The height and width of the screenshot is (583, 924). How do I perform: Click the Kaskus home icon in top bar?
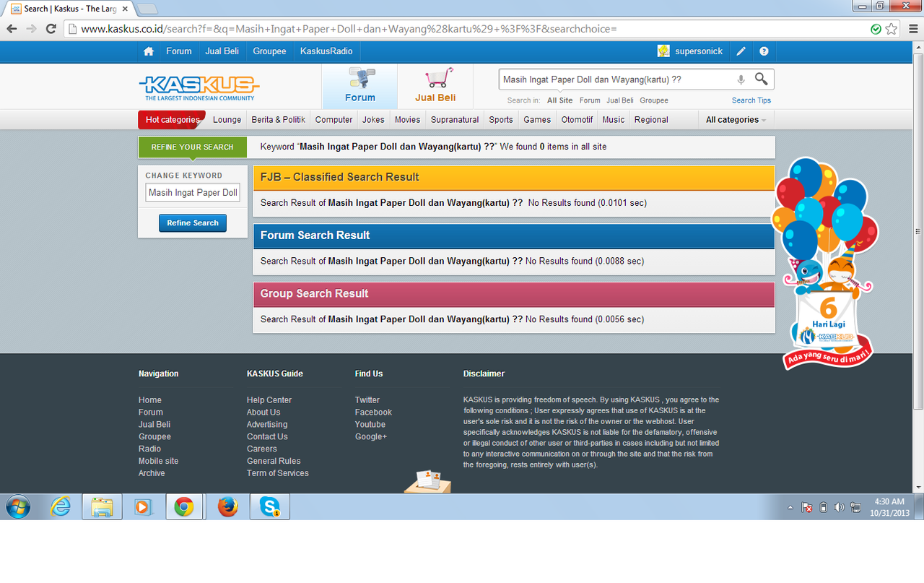[149, 51]
